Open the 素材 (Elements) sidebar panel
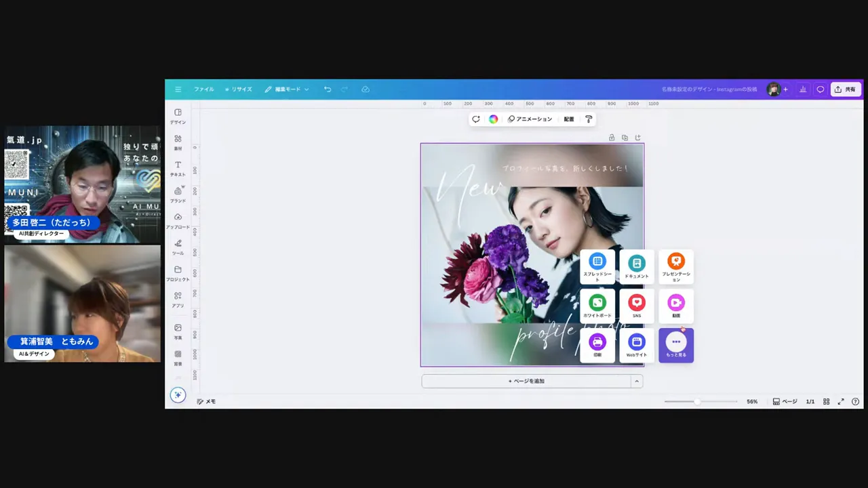The height and width of the screenshot is (488, 868). pyautogui.click(x=178, y=142)
